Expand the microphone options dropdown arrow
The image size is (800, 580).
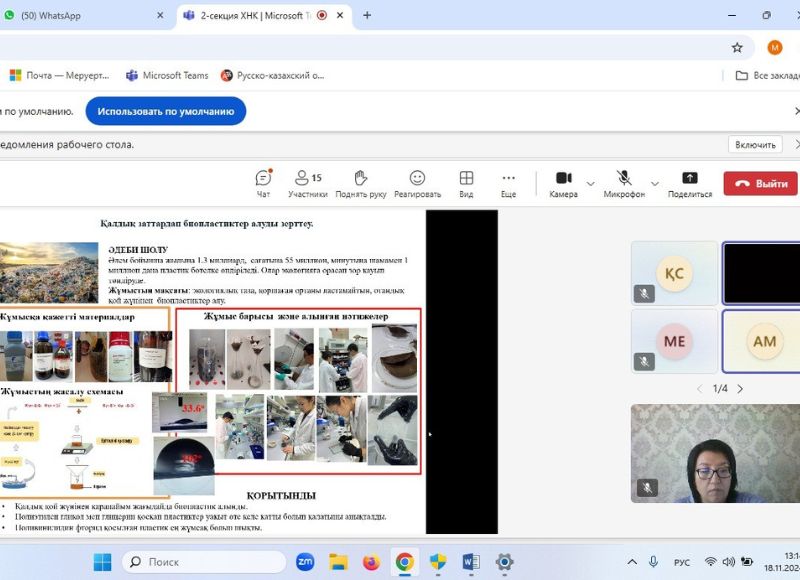655,184
